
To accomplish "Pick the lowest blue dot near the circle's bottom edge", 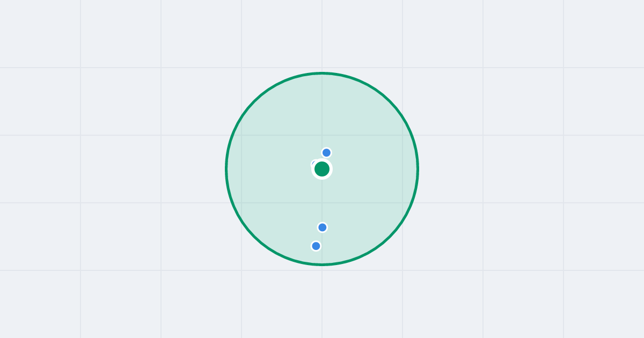I will click(x=316, y=246).
